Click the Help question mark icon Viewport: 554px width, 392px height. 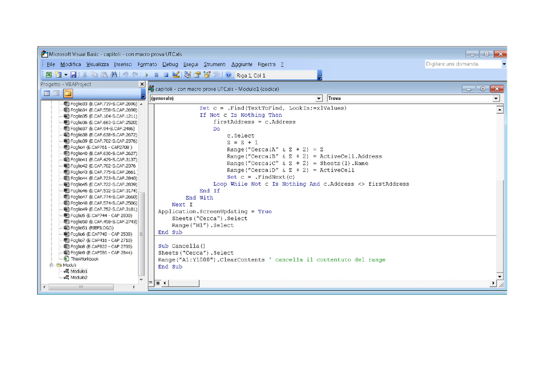click(228, 75)
